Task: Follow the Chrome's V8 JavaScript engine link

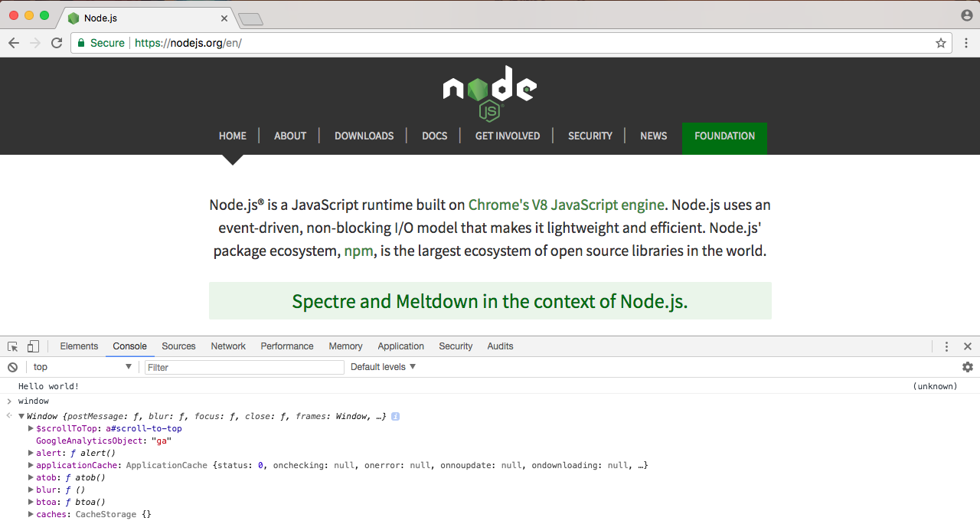Action: [566, 205]
